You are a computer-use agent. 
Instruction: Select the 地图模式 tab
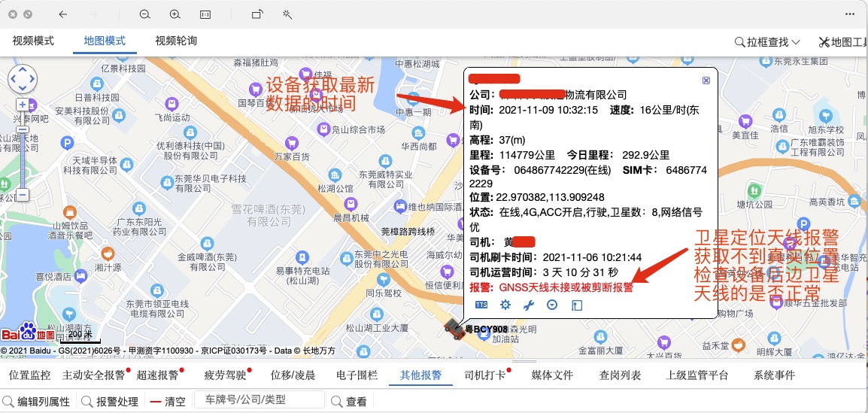[x=105, y=41]
